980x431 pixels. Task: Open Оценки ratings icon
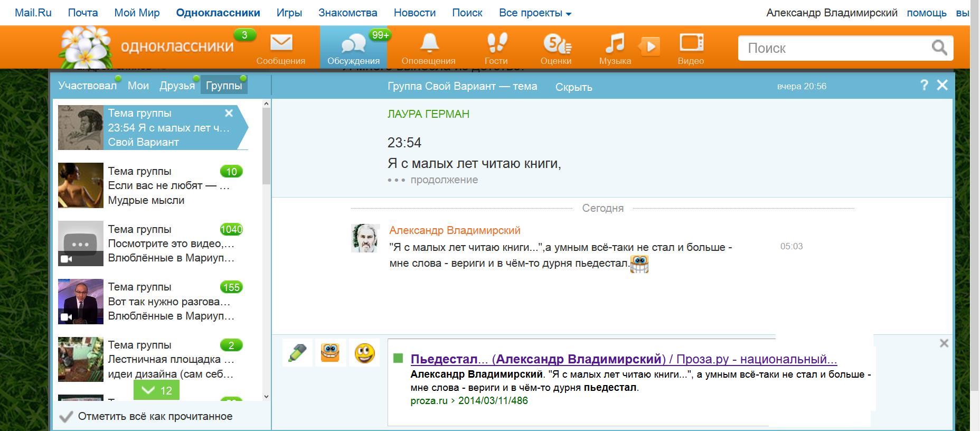[557, 43]
